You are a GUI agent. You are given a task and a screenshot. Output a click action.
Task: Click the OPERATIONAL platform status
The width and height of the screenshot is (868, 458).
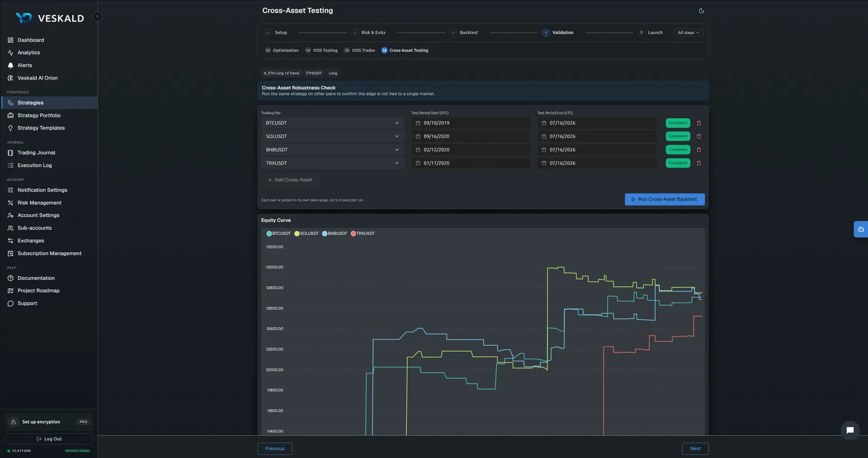coord(78,451)
